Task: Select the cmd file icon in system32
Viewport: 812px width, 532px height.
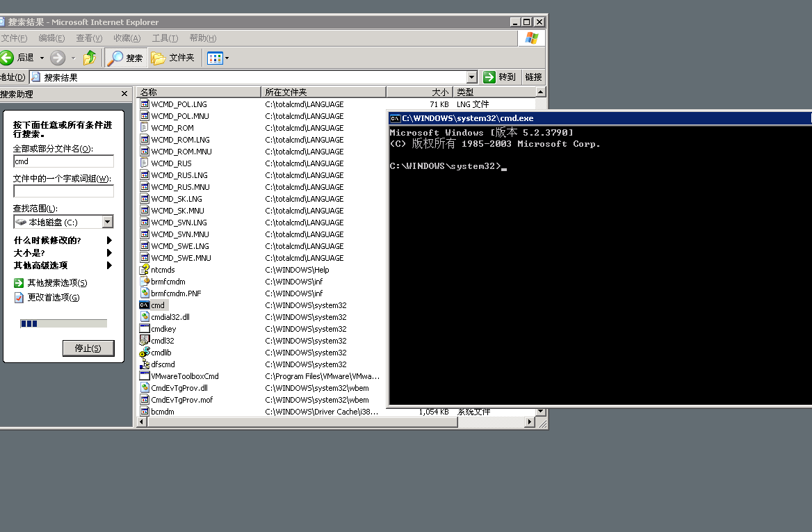Action: click(145, 305)
